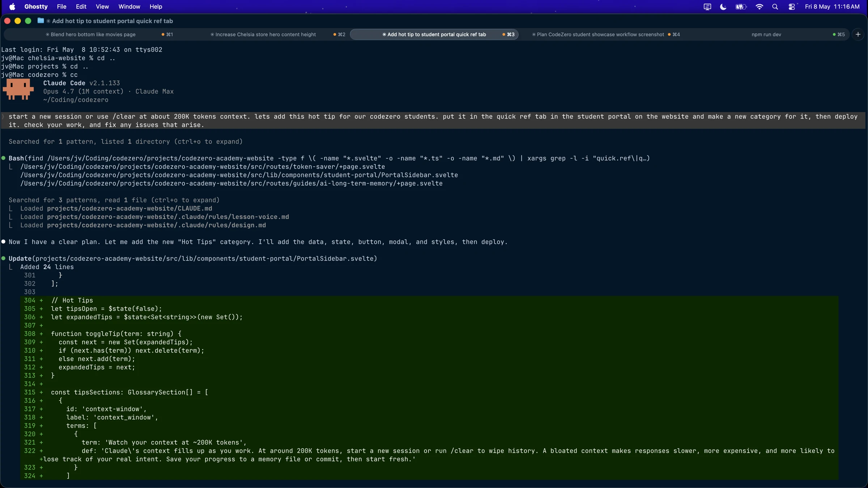The height and width of the screenshot is (488, 868).
Task: Click the Update(...PortalSidebar.svelte) line
Action: (193, 258)
